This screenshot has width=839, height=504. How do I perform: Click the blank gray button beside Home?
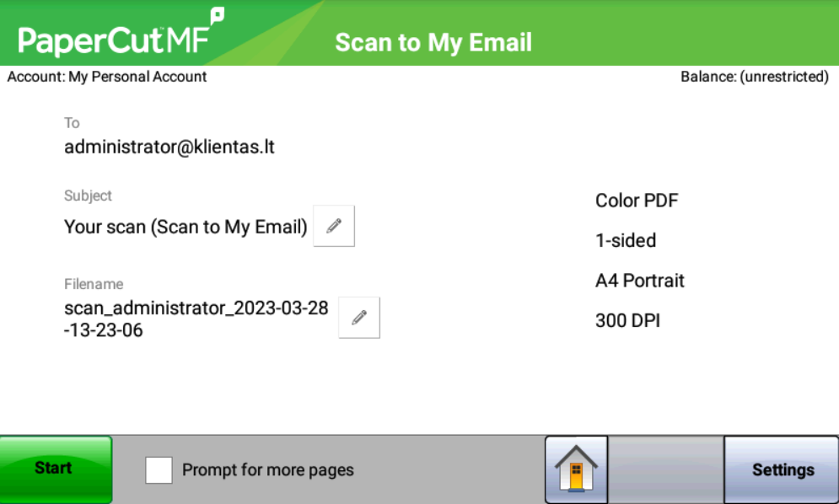click(x=666, y=470)
